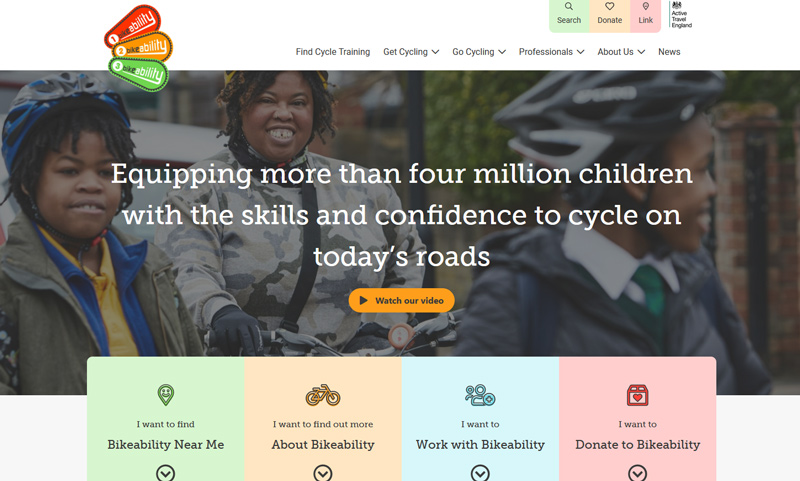Viewport: 800px width, 481px height.
Task: Expand the Get Cycling menu
Action: [411, 52]
